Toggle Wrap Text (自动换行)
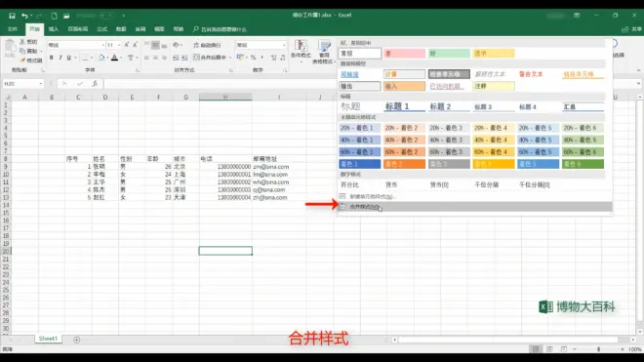This screenshot has width=644, height=362. [x=208, y=45]
